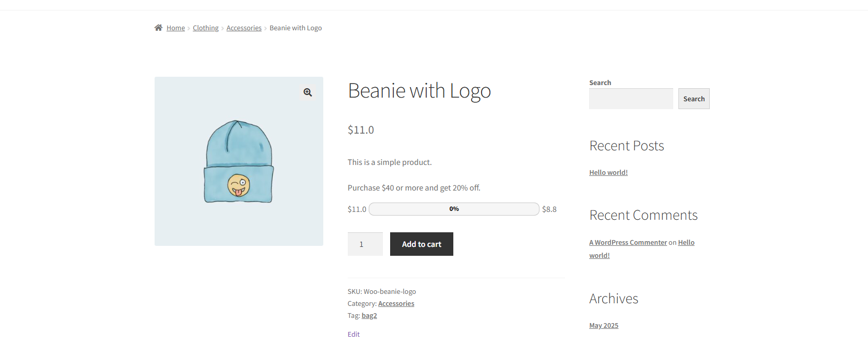Image resolution: width=868 pixels, height=344 pixels.
Task: Navigate to Accessories in the breadcrumb trail
Action: pyautogui.click(x=244, y=28)
